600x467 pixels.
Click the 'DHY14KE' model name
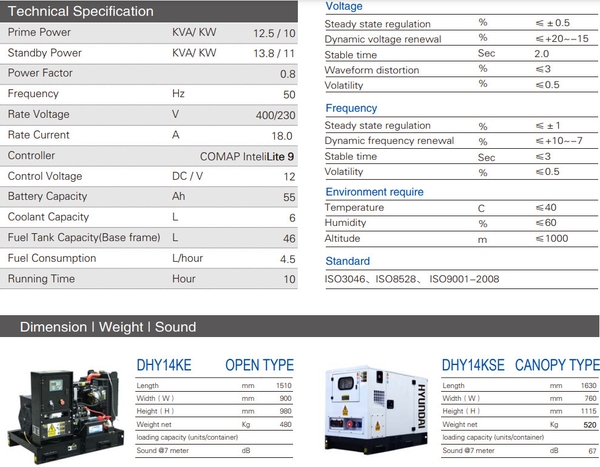point(164,365)
